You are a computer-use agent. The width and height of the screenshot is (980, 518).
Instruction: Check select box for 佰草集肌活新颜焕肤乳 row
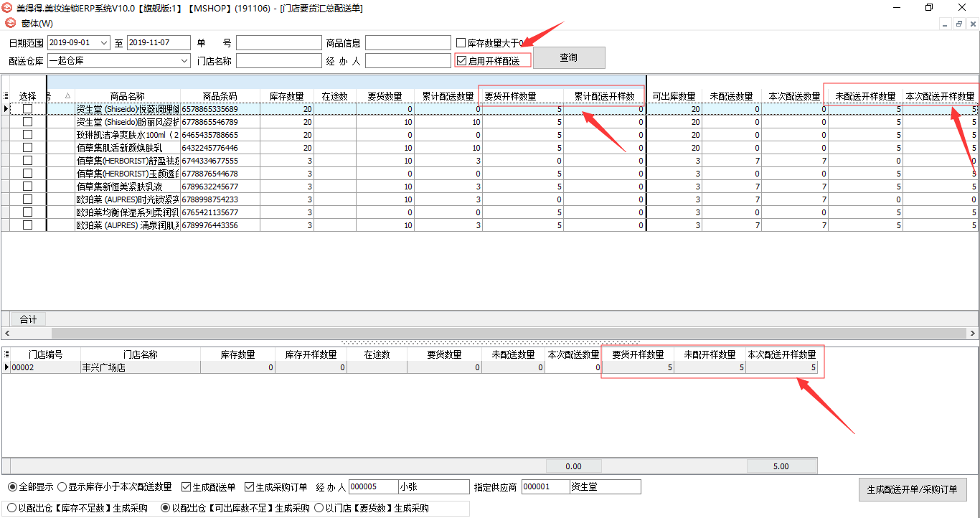[28, 148]
